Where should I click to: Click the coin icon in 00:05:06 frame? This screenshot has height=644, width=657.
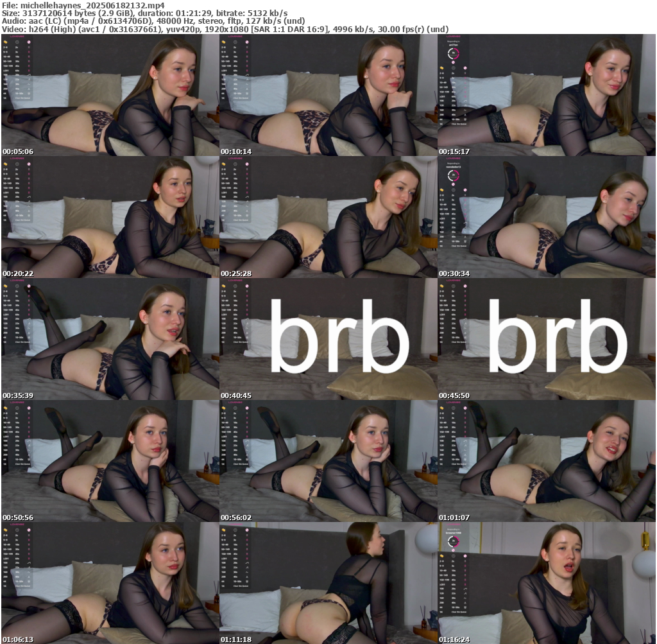(x=5, y=42)
